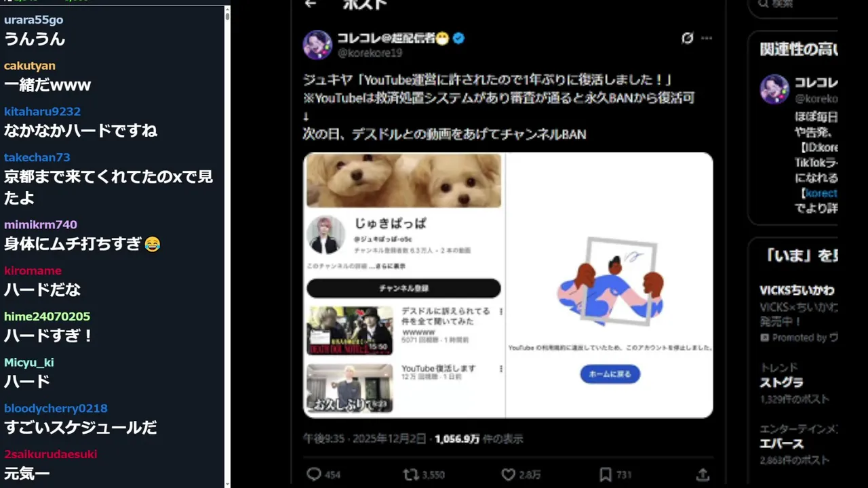This screenshot has height=488, width=868.
Task: Click username takechan73 in chat
Action: [x=37, y=157]
